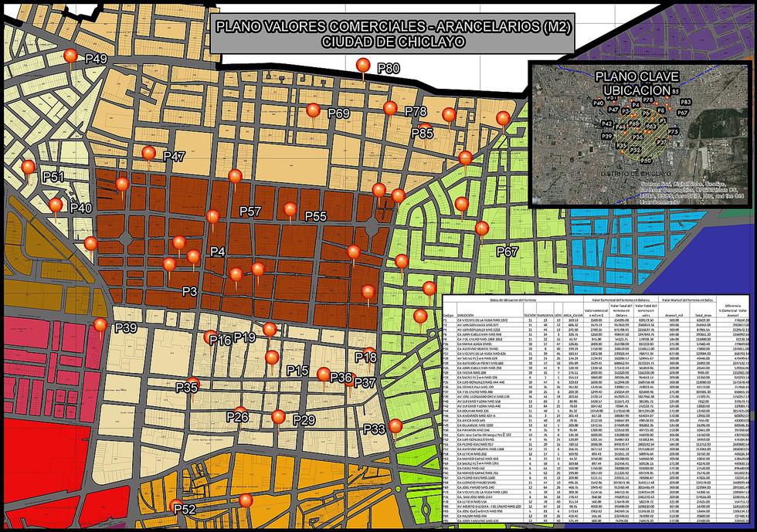Select the pin beside the P55 label

[x=290, y=209]
